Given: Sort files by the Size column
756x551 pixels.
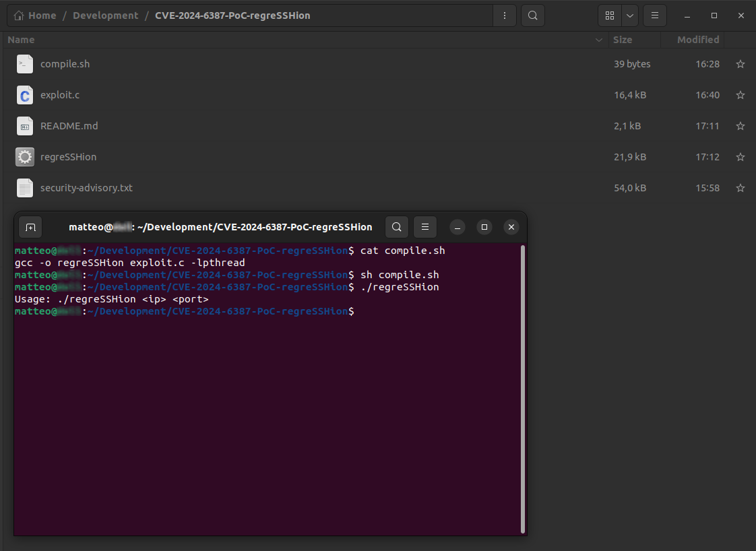Looking at the screenshot, I should point(623,40).
